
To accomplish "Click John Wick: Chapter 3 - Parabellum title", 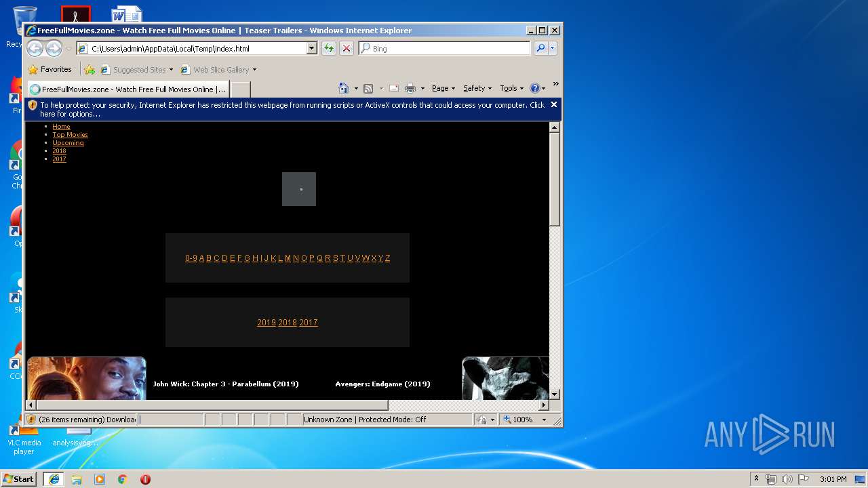I will (226, 384).
